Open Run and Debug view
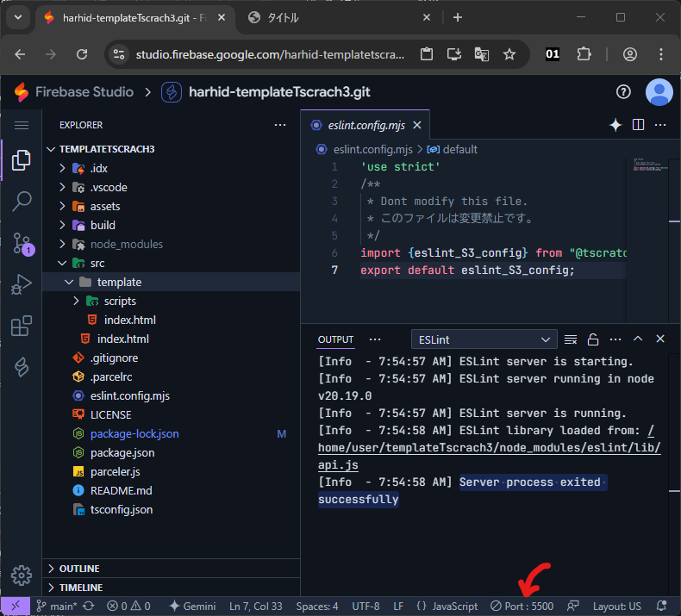Image resolution: width=681 pixels, height=616 pixels. coord(21,284)
